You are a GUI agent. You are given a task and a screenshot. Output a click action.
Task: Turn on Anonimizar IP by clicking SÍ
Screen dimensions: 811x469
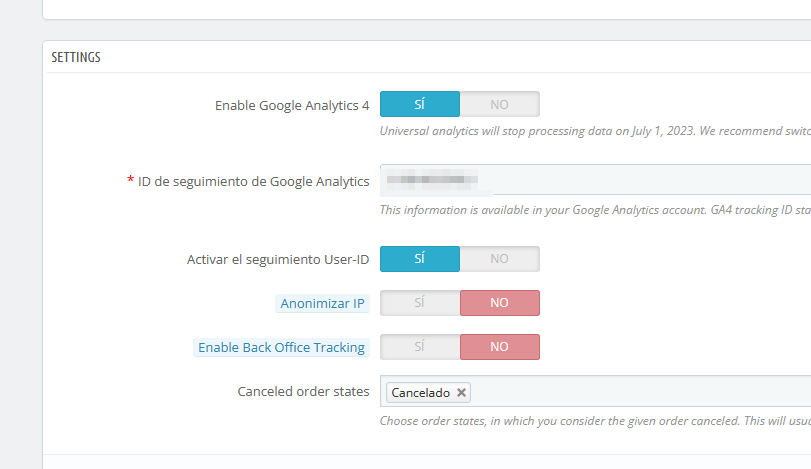click(420, 303)
